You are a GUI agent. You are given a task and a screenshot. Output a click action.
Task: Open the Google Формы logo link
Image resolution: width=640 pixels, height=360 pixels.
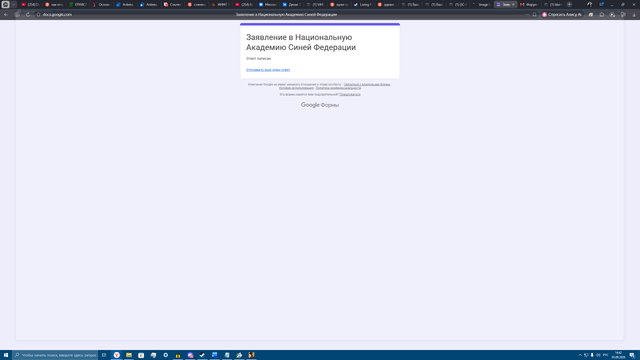320,105
